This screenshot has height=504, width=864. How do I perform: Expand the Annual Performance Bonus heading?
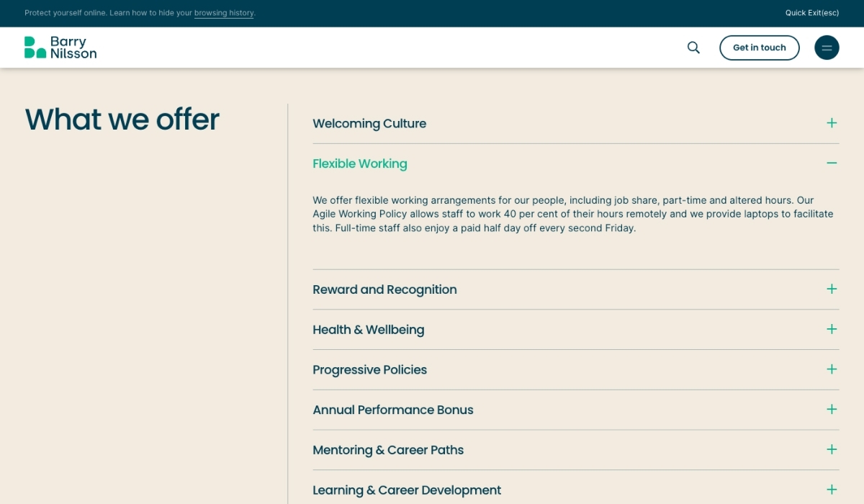393,410
